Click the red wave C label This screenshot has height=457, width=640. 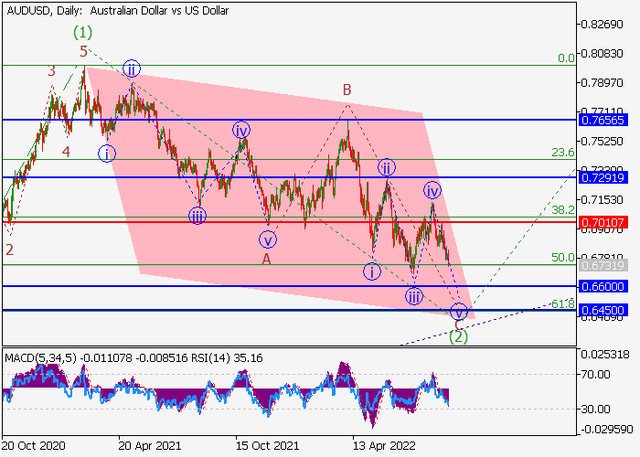point(458,324)
